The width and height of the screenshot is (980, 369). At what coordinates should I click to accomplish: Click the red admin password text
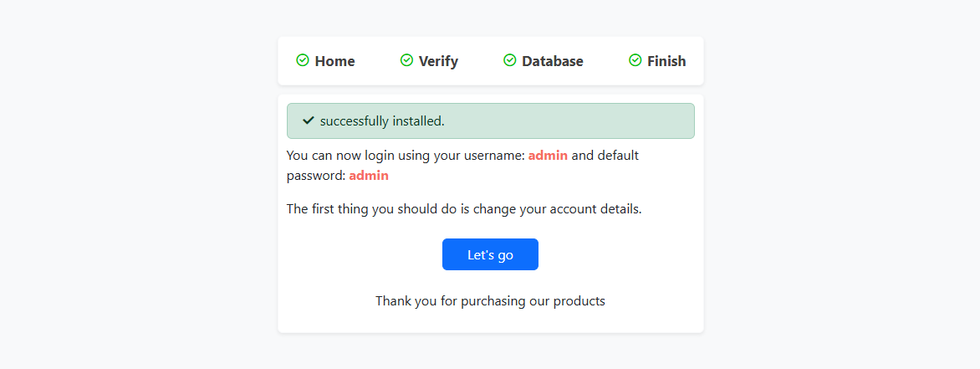point(369,176)
